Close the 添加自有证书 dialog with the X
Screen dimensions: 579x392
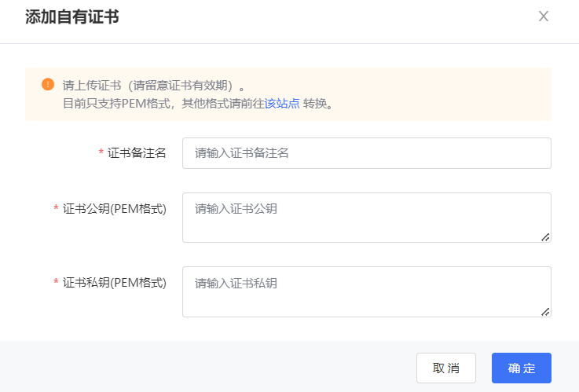click(x=543, y=16)
